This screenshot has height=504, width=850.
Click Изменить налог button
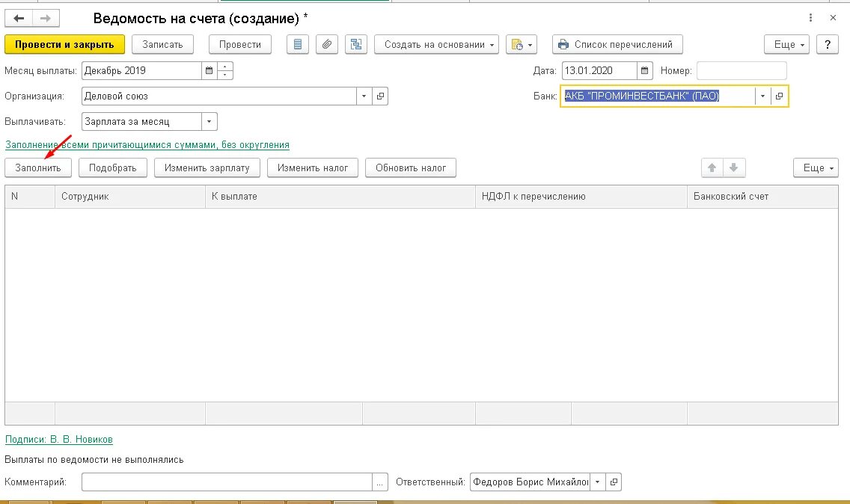click(313, 168)
